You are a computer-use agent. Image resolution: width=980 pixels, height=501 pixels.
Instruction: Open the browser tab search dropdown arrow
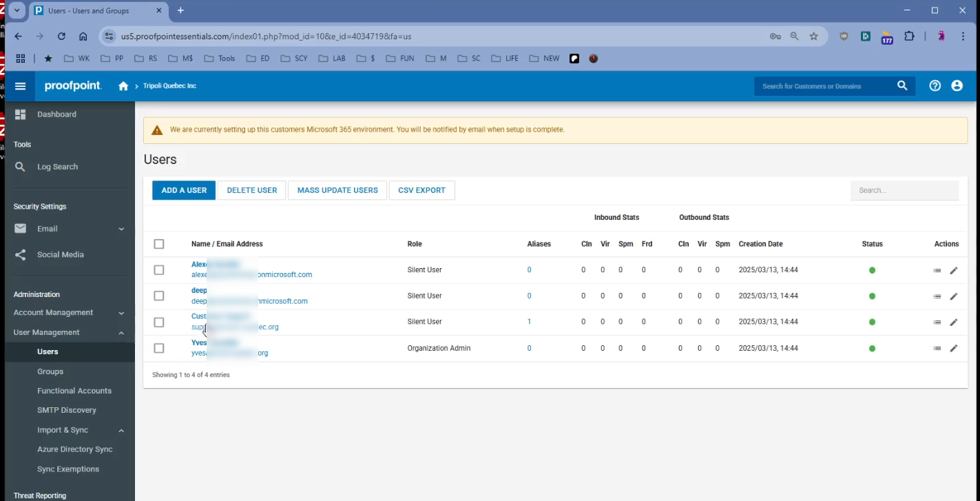[17, 10]
